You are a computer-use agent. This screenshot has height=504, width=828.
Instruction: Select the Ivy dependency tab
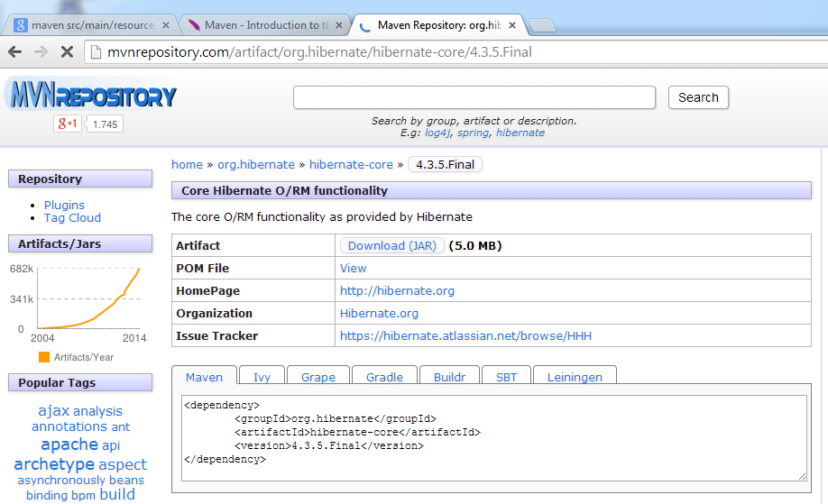pos(262,376)
